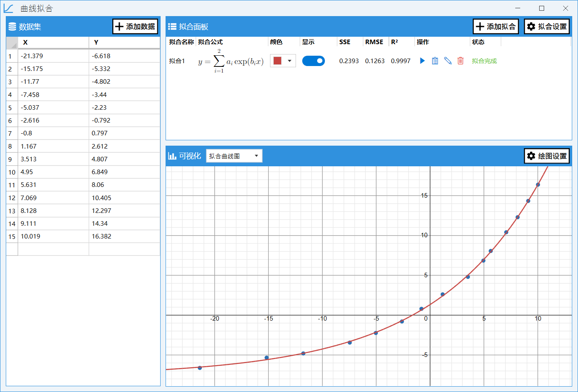Image resolution: width=578 pixels, height=392 pixels.
Task: Click the RMSE value 0.1263
Action: [x=375, y=61]
